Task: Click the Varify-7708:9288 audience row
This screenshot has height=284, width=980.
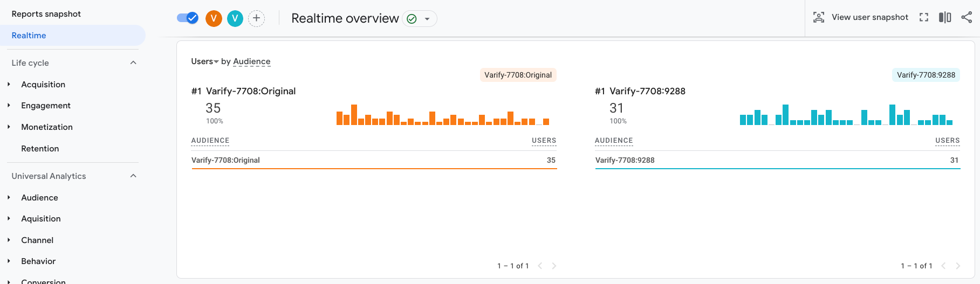Action: [x=777, y=160]
